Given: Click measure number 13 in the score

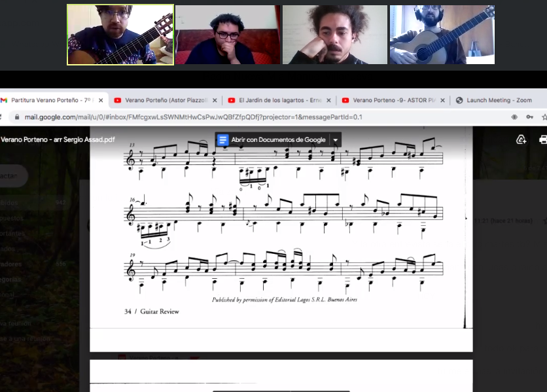Looking at the screenshot, I should (132, 145).
